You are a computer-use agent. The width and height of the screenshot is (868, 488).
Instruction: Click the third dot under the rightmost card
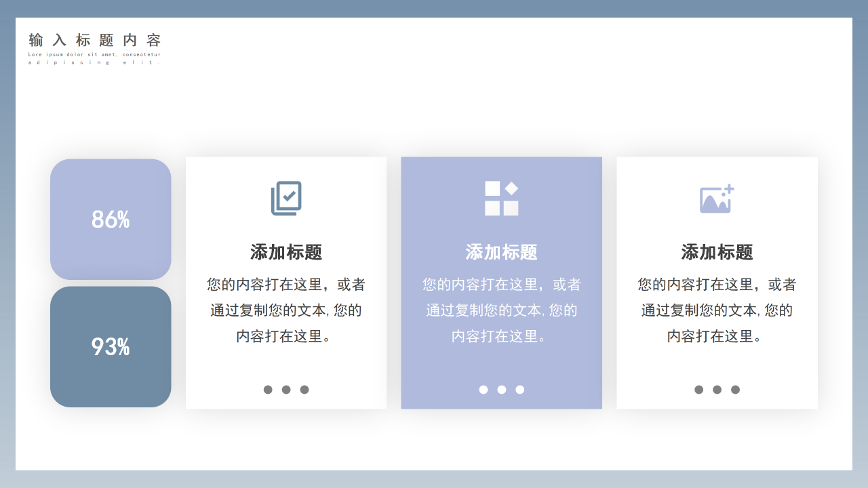(x=734, y=389)
